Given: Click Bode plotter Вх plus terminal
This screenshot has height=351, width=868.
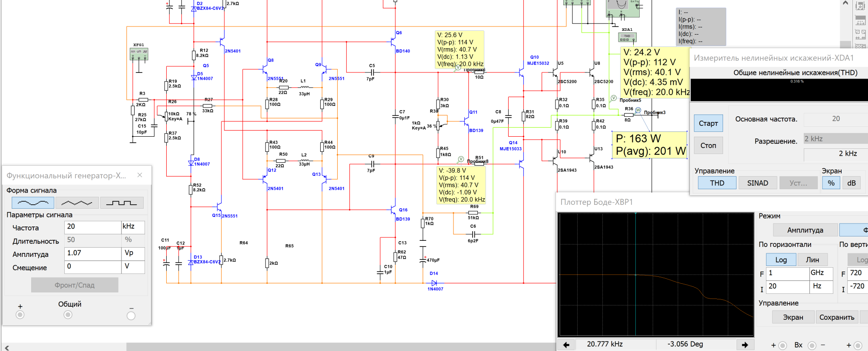Looking at the screenshot, I should (x=783, y=345).
